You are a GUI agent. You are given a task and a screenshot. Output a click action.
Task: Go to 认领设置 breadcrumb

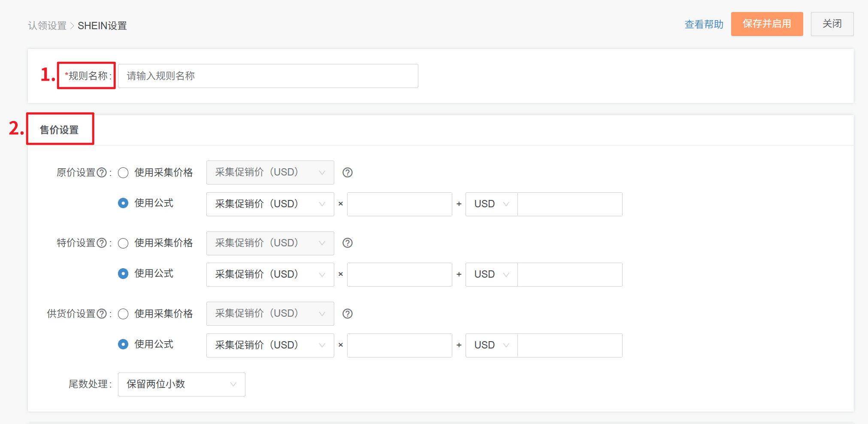47,26
